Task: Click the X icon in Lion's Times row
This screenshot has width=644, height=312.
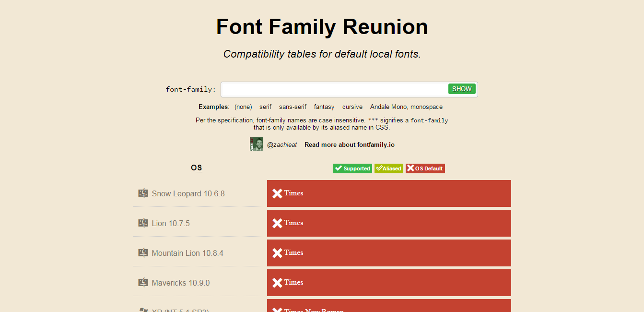Action: pyautogui.click(x=277, y=223)
